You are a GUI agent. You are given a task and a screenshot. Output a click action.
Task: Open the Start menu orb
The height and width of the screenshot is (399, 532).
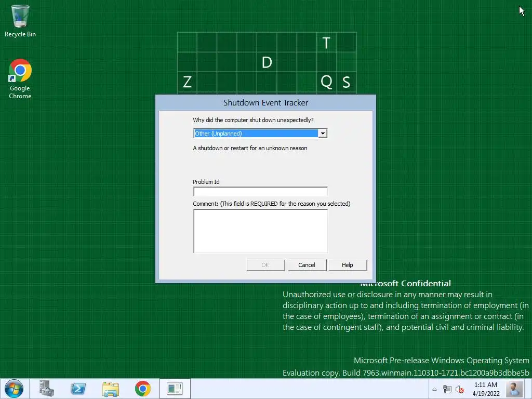[14, 389]
